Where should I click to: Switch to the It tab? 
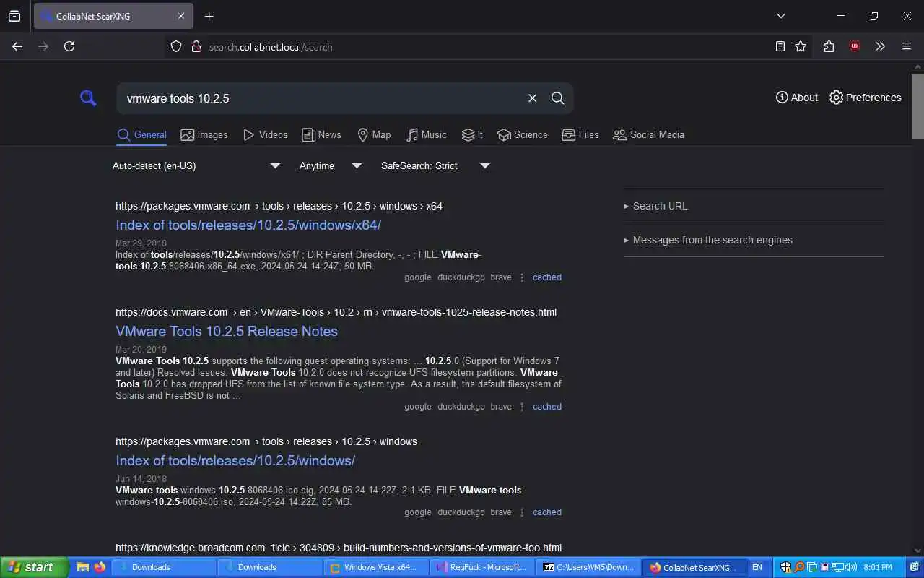tap(472, 135)
